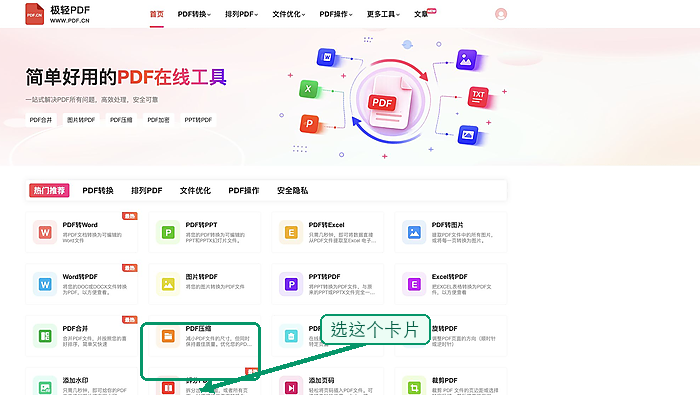Switch to the PDF操作 category tab
The image size is (700, 395).
[x=244, y=191]
